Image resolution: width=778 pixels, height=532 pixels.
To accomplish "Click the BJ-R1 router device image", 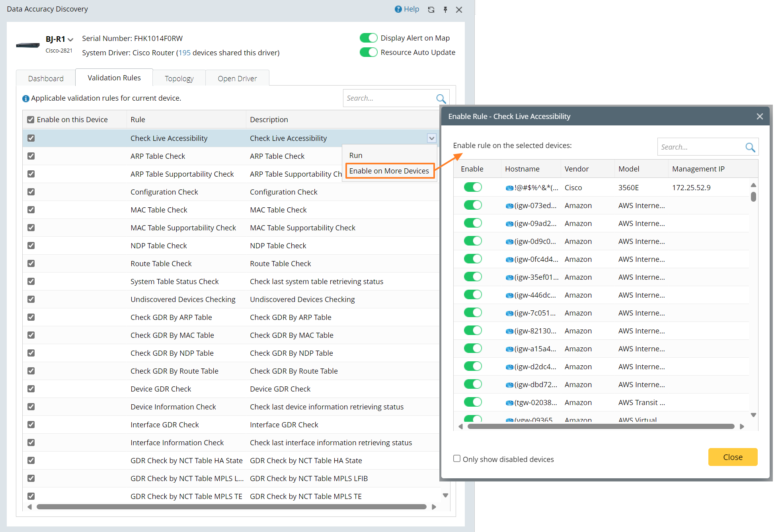I will pos(28,45).
